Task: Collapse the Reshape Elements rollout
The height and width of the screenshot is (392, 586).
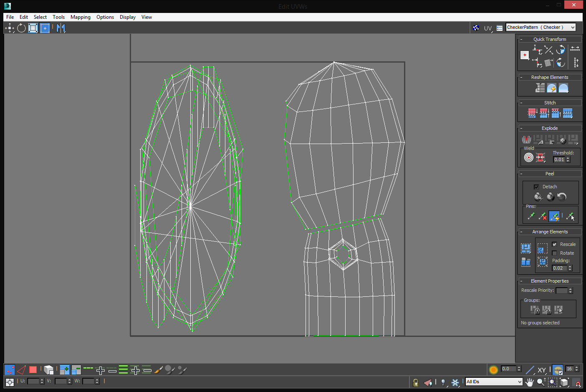Action: tap(521, 77)
